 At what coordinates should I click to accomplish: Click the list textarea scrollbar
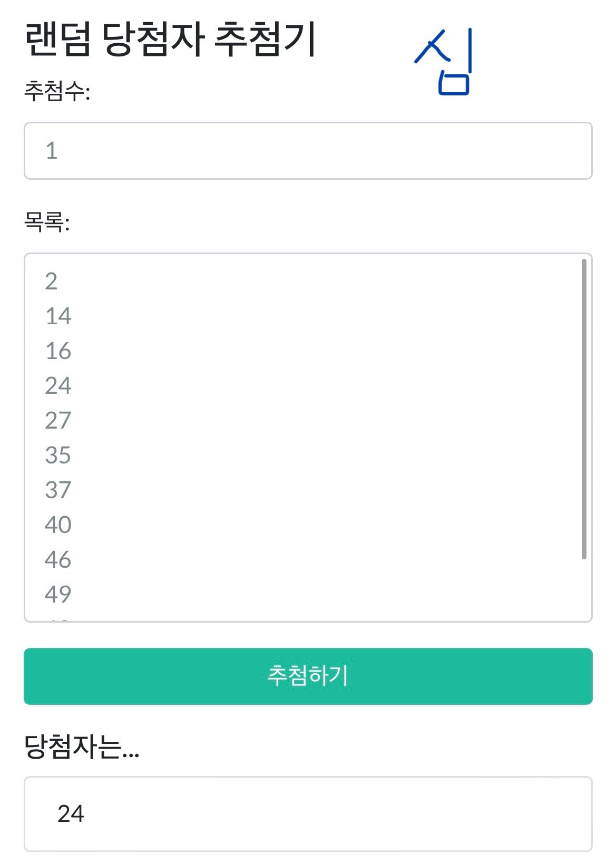583,409
